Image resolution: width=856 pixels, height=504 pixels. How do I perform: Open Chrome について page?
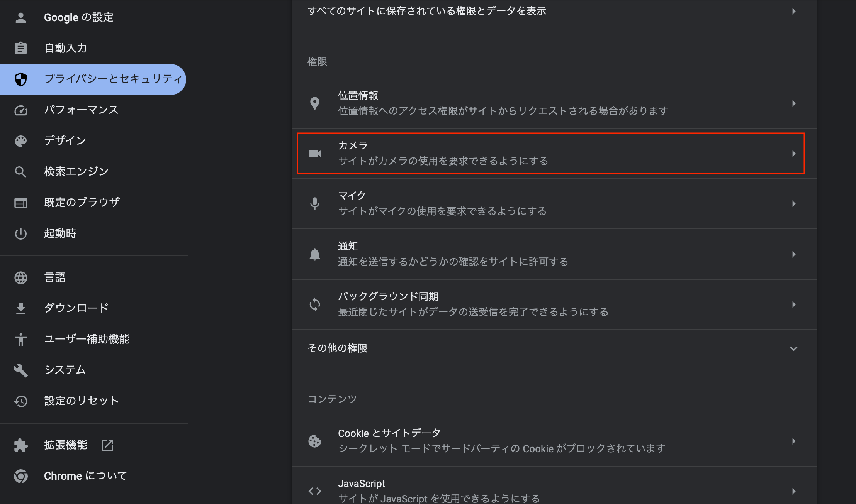pos(93,476)
